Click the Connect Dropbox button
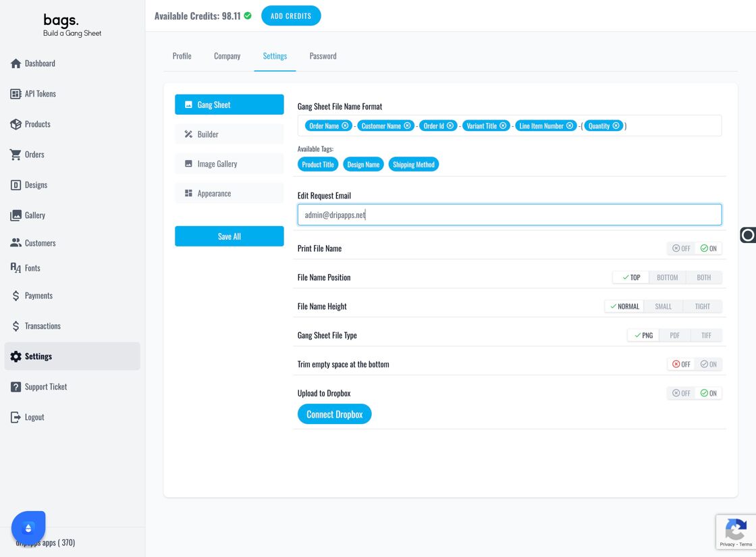Screen dimensions: 756x557 click(335, 415)
